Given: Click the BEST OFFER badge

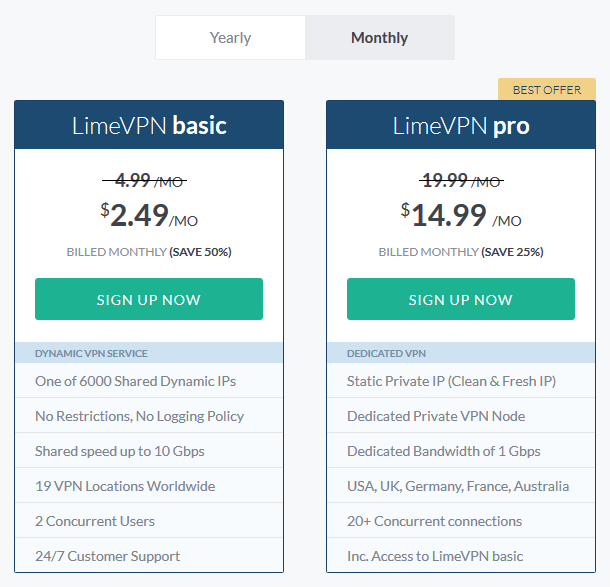Looking at the screenshot, I should 547,89.
